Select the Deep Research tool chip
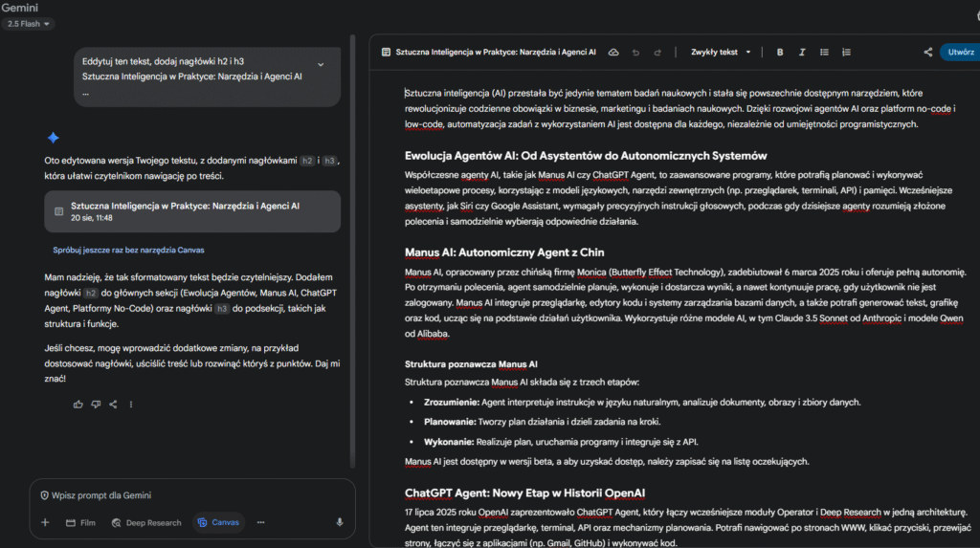Viewport: 980px width, 548px height. click(x=146, y=522)
